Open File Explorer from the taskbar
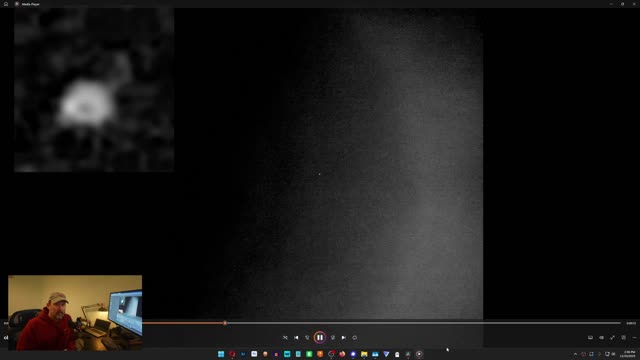Screen dimensions: 640x360 [364, 354]
